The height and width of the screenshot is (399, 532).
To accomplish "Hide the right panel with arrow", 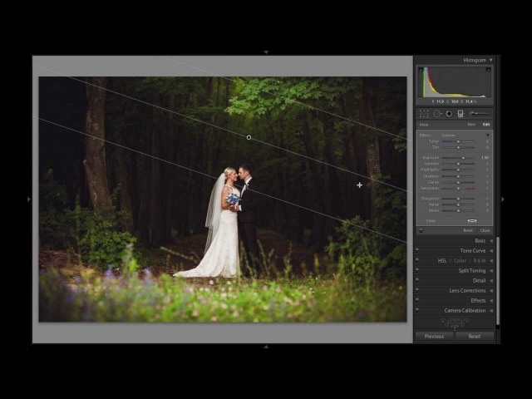I will pyautogui.click(x=502, y=199).
